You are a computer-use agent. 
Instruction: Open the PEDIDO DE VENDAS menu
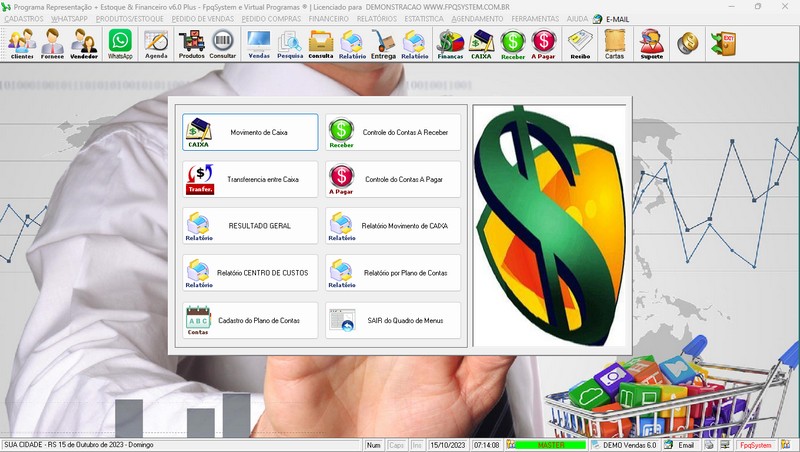(203, 19)
